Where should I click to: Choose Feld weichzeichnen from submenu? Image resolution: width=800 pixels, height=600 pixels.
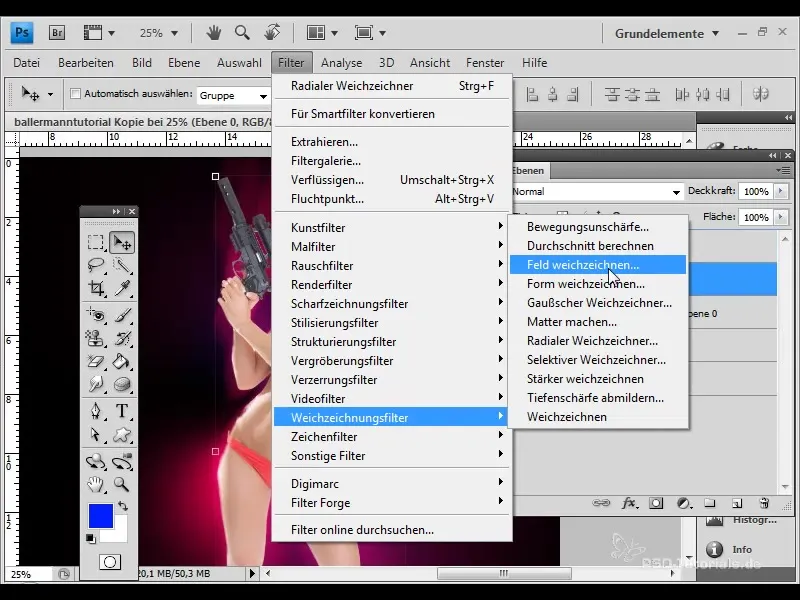point(598,265)
